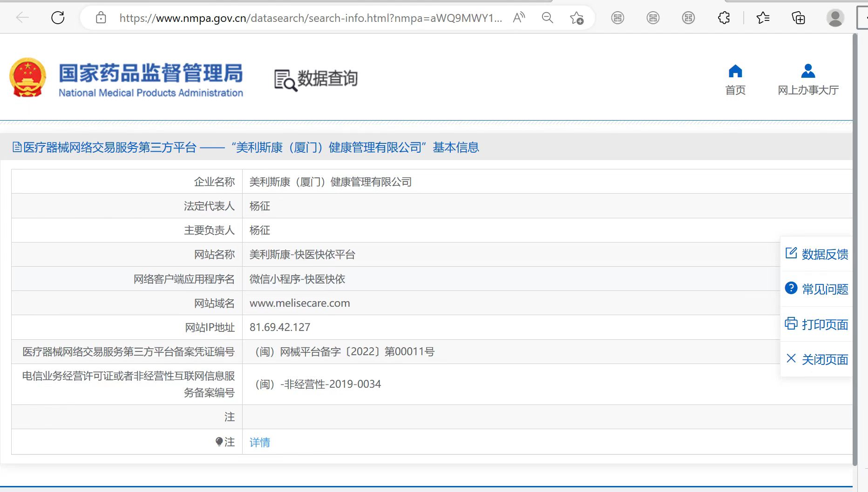
Task: Open the browser Extensions puzzle icon
Action: coord(723,18)
